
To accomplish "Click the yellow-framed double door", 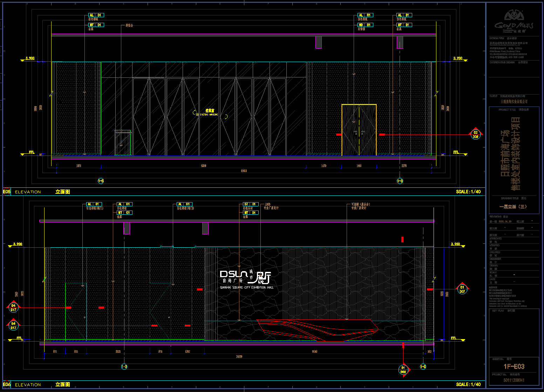I will click(359, 130).
